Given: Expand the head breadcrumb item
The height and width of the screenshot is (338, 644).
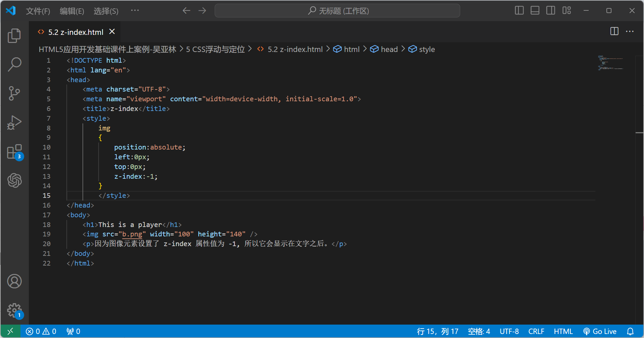Looking at the screenshot, I should click(389, 50).
